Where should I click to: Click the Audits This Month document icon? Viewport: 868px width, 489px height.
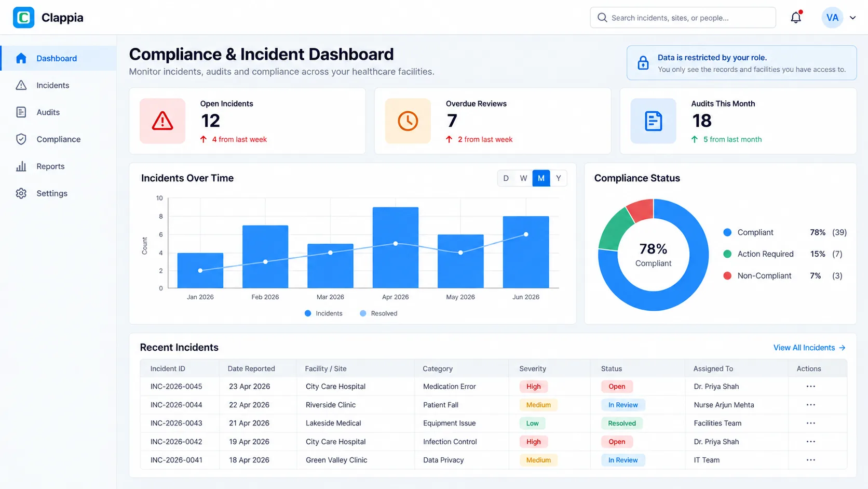pos(653,121)
